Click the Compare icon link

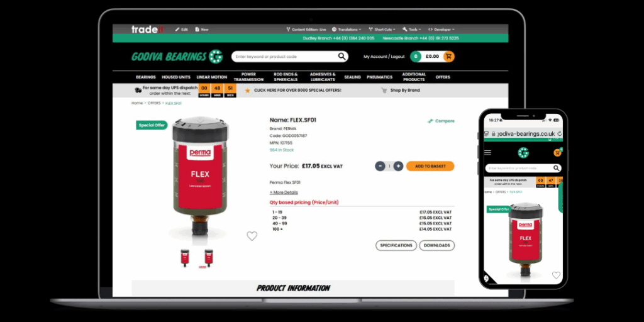[x=441, y=121]
